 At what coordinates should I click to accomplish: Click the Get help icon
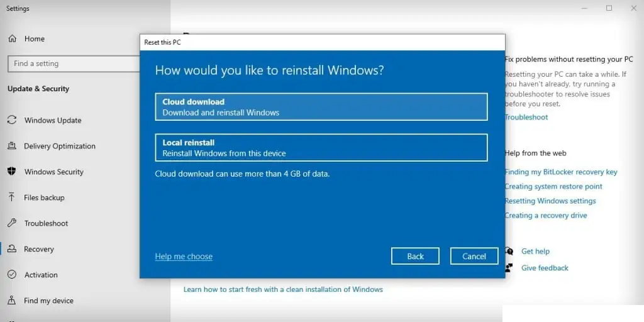(509, 251)
